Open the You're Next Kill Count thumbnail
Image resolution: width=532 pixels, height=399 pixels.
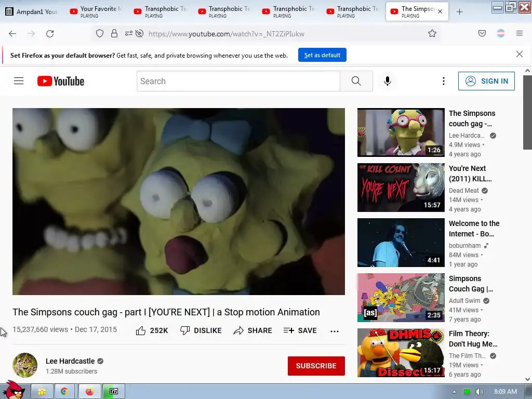(x=401, y=187)
